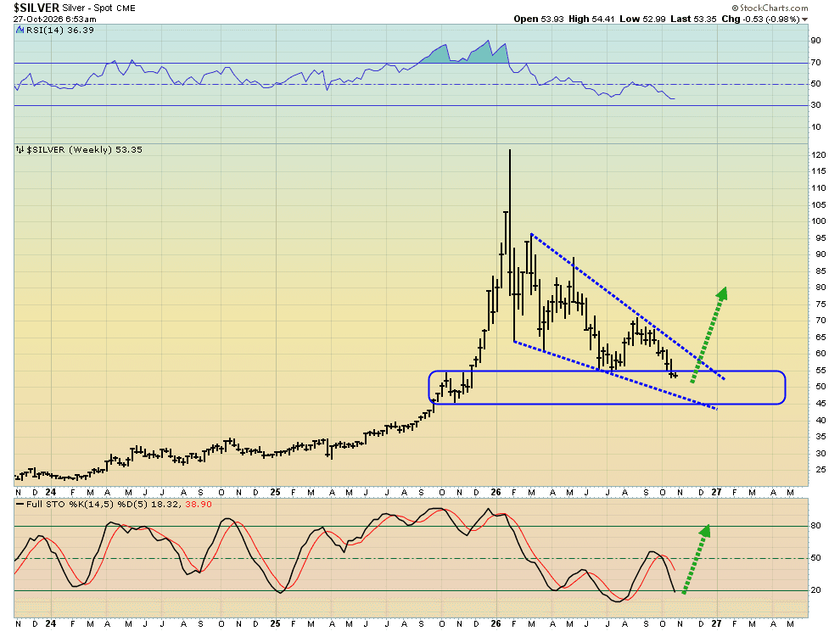
Task: Click the bar-chart icon before $SILVER (Weekly)
Action: click(x=20, y=150)
